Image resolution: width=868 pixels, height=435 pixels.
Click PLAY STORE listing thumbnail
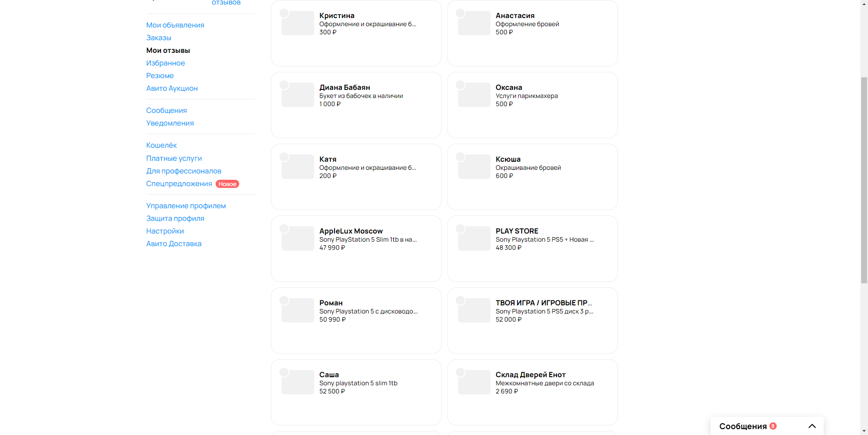[x=474, y=239]
